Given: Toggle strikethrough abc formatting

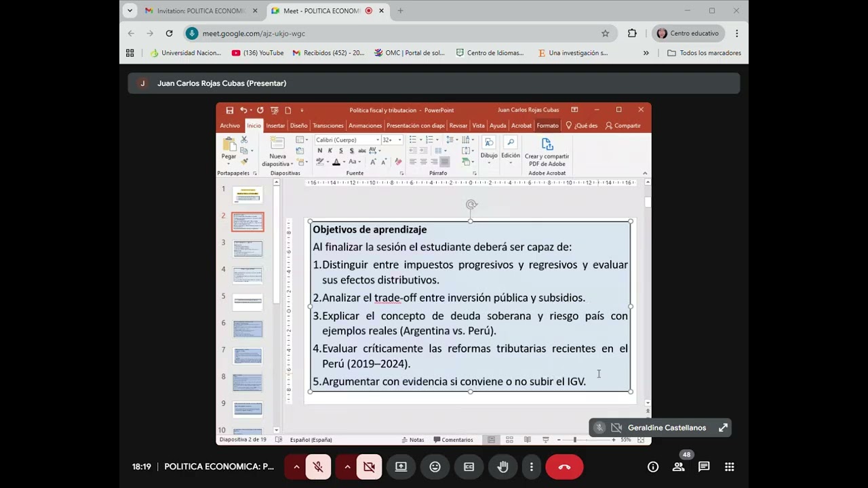Looking at the screenshot, I should coord(362,150).
